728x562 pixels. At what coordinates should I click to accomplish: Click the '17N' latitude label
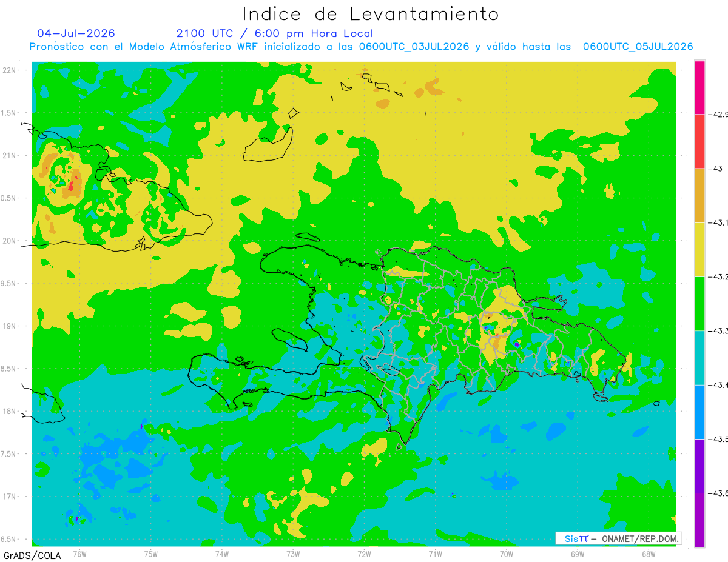coord(10,497)
